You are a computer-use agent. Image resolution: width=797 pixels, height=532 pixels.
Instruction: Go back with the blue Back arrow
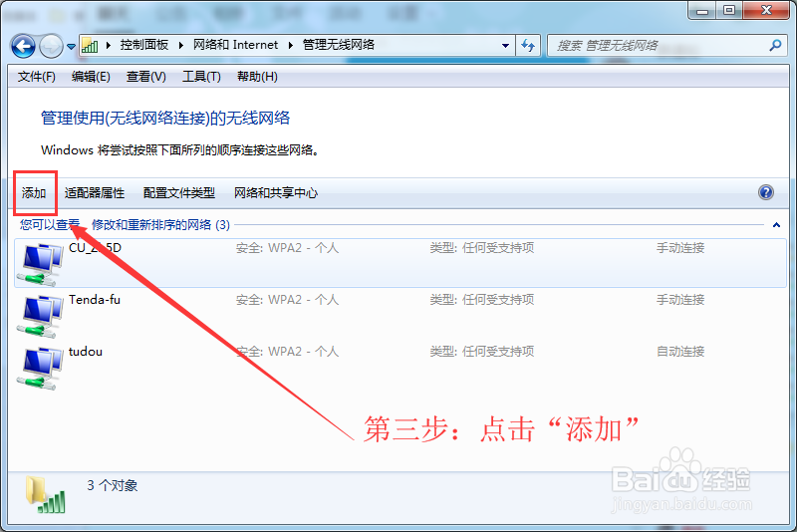coord(23,46)
